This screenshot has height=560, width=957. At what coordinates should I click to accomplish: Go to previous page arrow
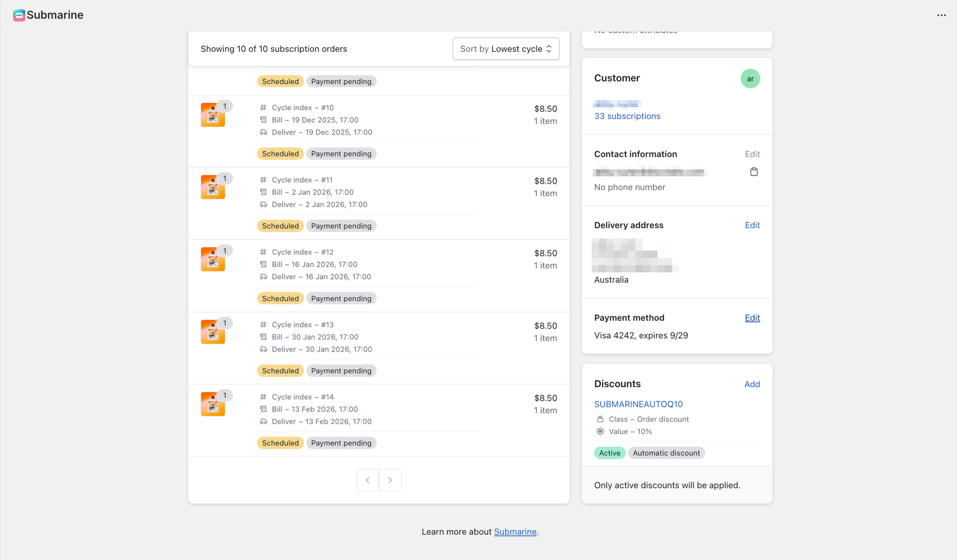coord(367,480)
